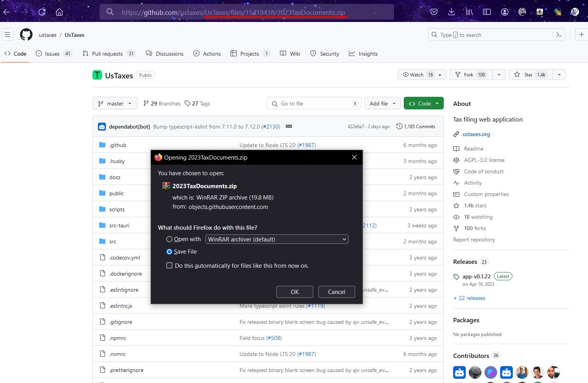Screen dimensions: 588x383
Task: Click Cancel in the download dialog
Action: pos(336,292)
